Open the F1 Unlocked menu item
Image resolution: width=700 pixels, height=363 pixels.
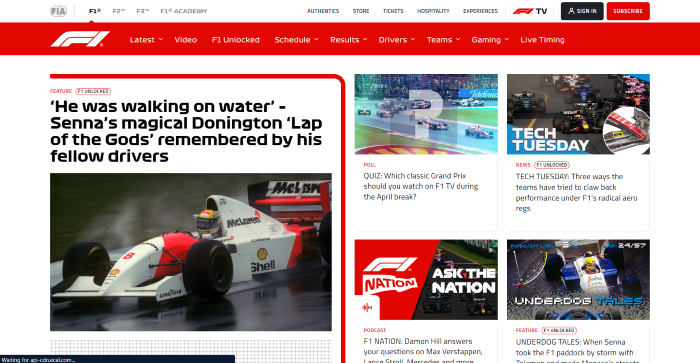click(x=236, y=40)
